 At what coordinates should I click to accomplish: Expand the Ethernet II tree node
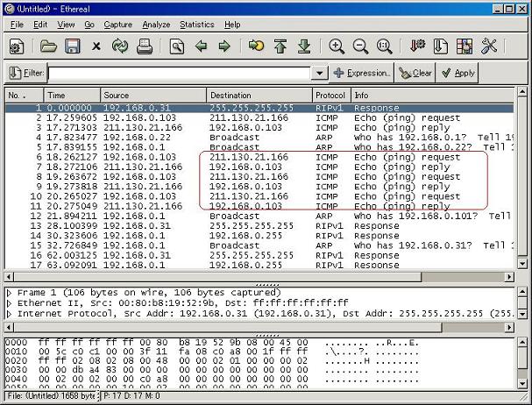10,303
